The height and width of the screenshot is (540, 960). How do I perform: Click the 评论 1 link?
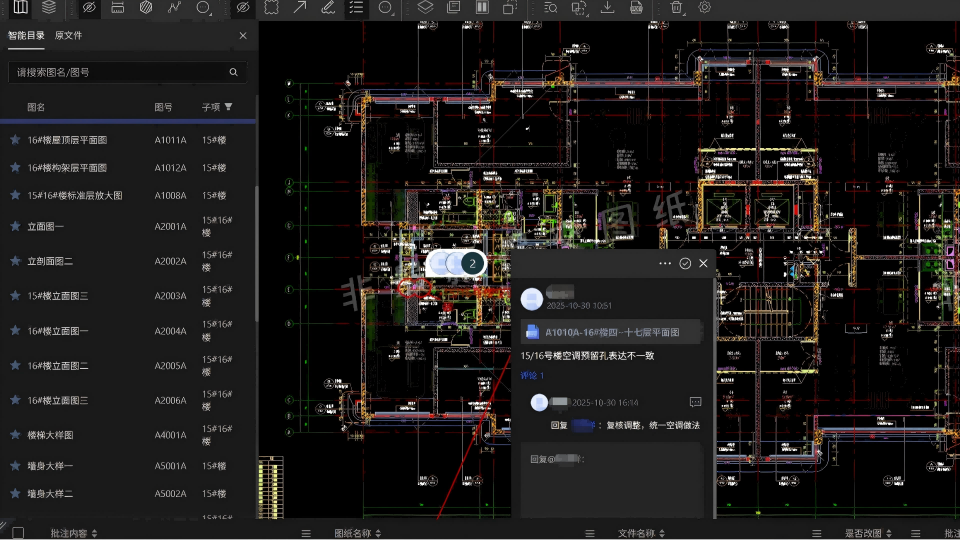tap(532, 375)
